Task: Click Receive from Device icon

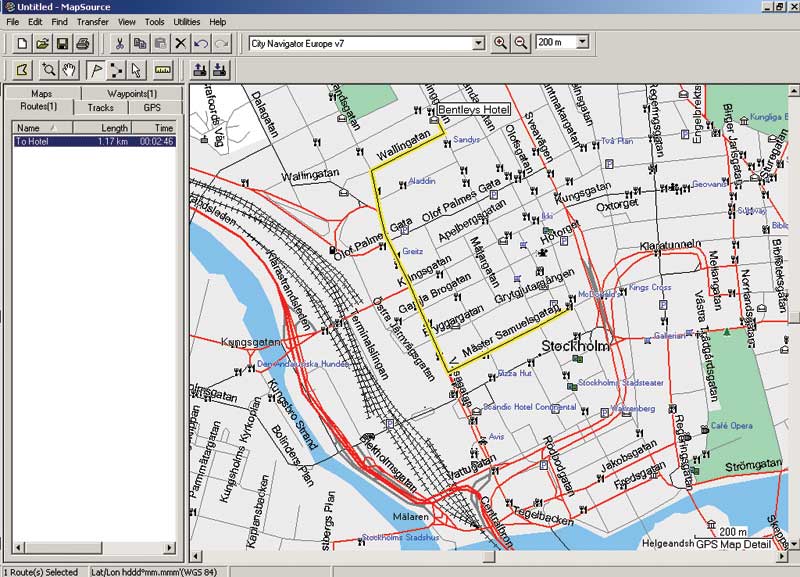Action: point(220,70)
